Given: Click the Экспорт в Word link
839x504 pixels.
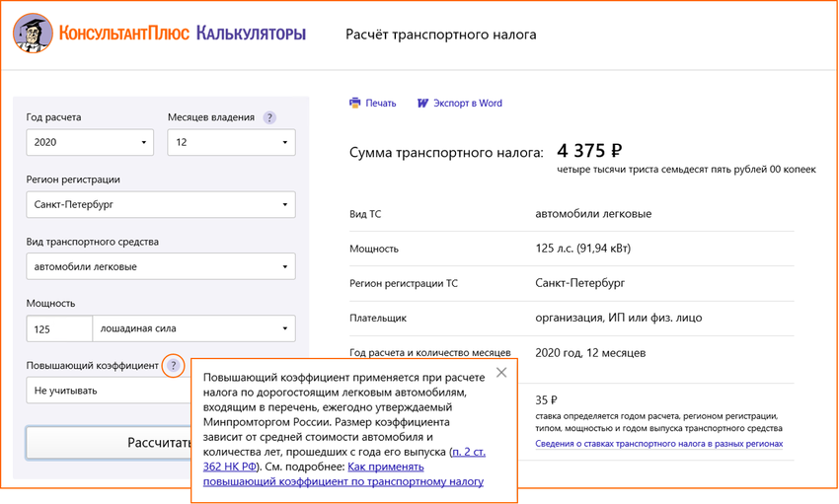Looking at the screenshot, I should 468,104.
